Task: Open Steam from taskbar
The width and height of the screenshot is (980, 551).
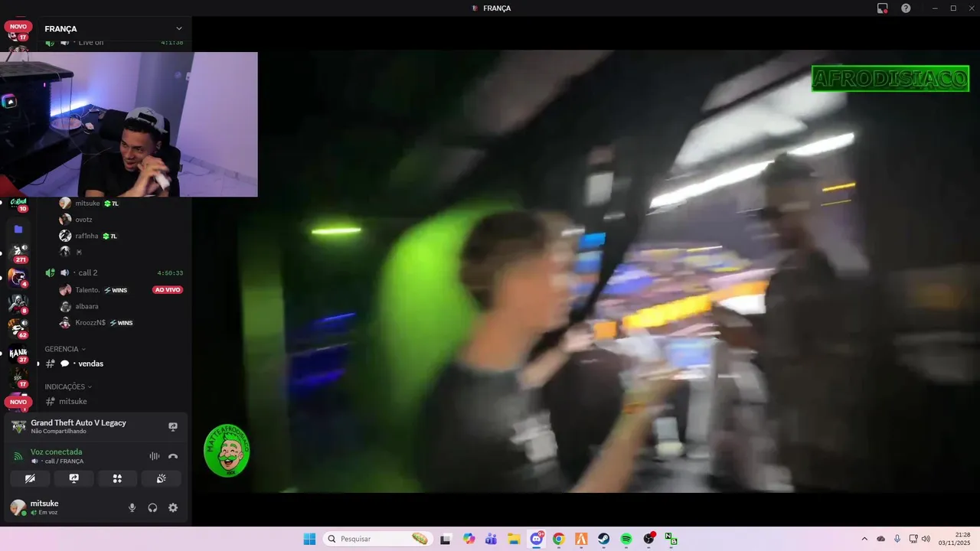Action: tap(604, 539)
